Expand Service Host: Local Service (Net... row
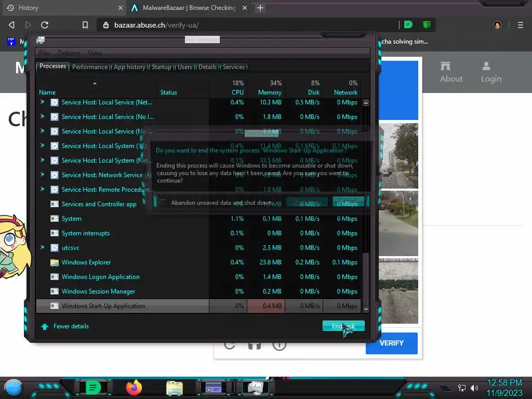Screen dimensions: 532x399 42,102
